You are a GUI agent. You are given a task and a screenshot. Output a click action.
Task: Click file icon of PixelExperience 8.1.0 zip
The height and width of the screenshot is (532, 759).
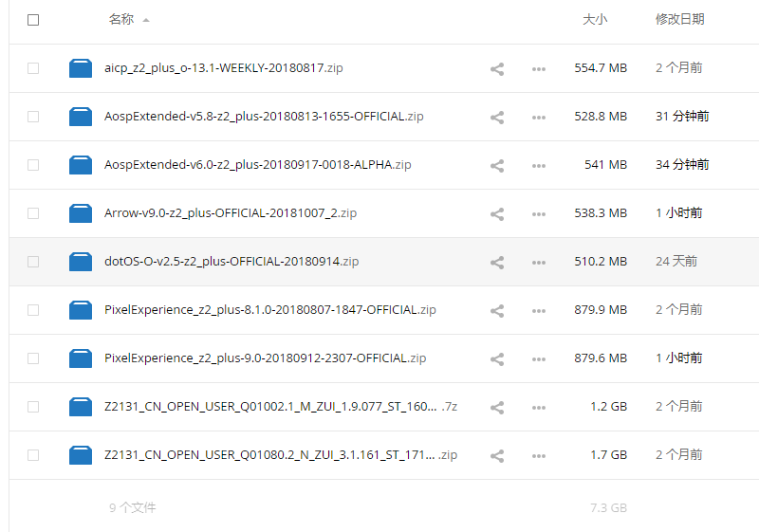pos(81,310)
